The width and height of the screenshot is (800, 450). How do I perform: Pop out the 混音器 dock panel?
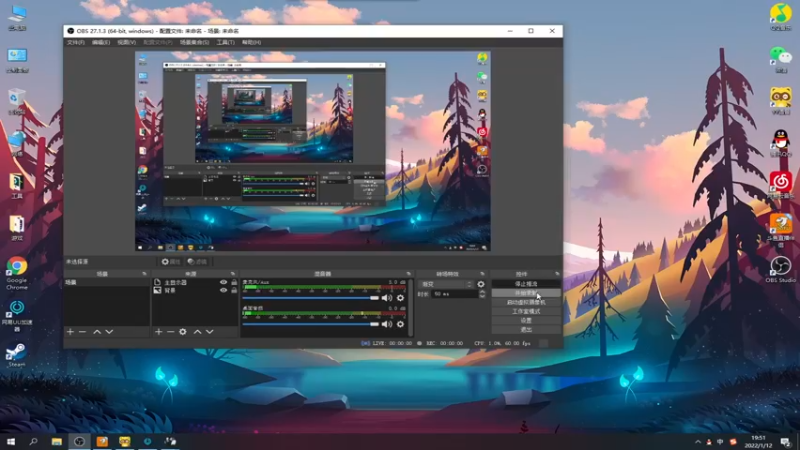pyautogui.click(x=409, y=274)
